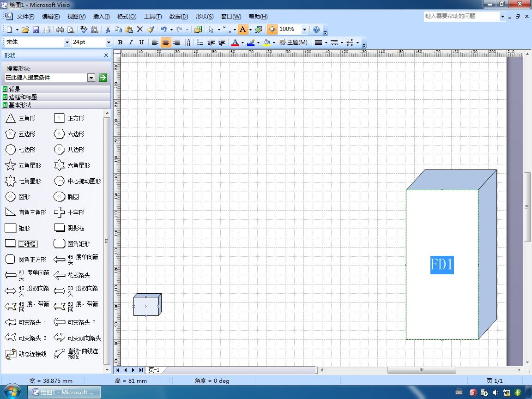Screen dimensions: 532x399
Task: Choose the 三角形 triangle shape
Action: [21, 118]
